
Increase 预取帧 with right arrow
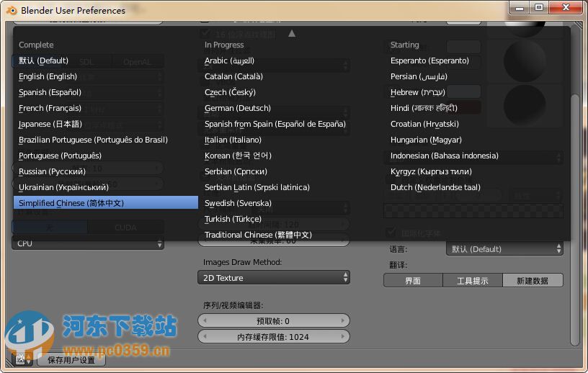[343, 321]
